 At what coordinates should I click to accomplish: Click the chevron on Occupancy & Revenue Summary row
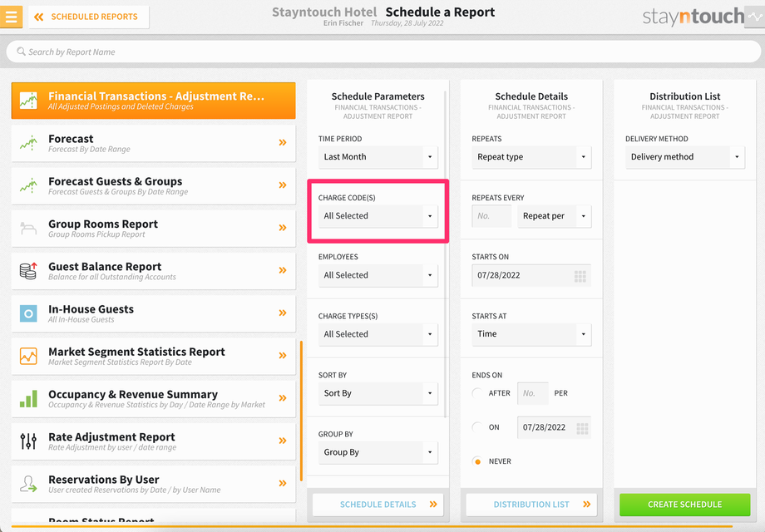tap(283, 398)
